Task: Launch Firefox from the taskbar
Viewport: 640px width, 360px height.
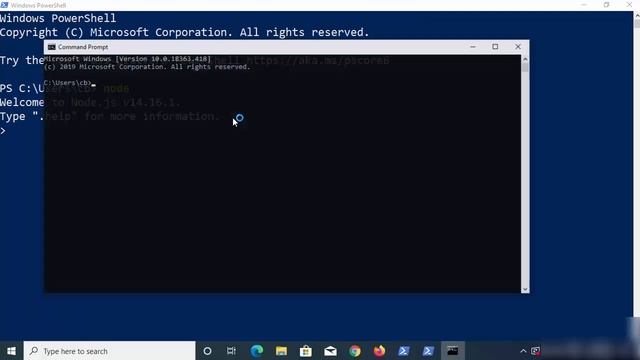Action: click(379, 351)
